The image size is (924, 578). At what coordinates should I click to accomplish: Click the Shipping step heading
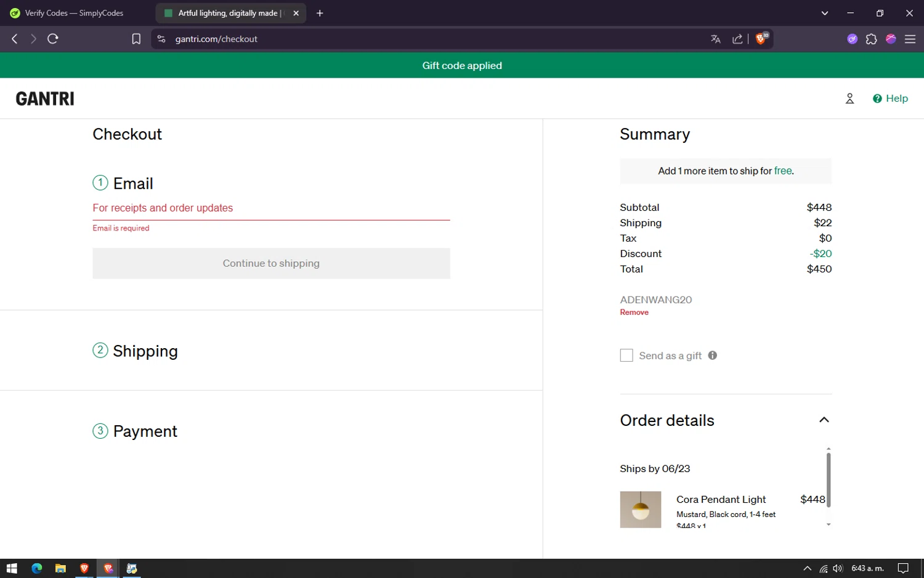point(145,351)
